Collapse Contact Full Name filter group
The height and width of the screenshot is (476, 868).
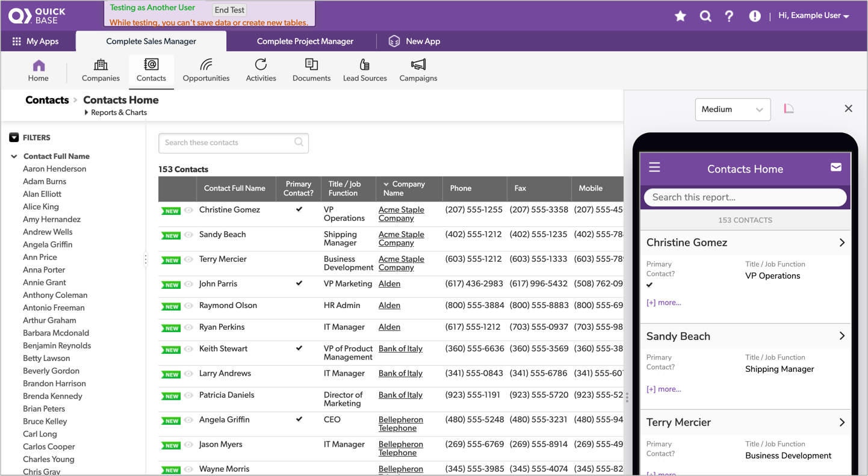coord(14,156)
